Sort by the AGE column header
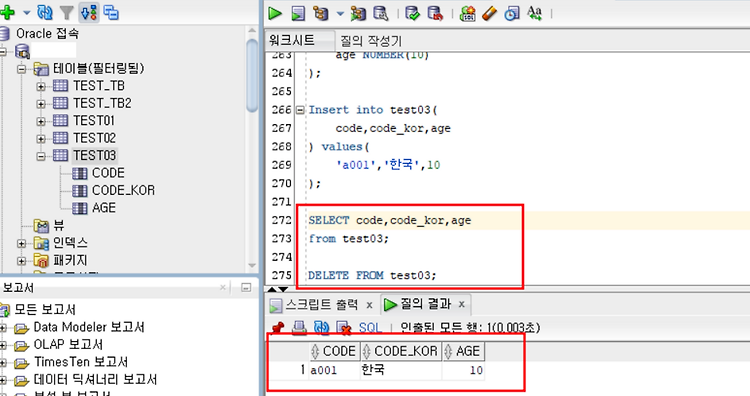 [463, 351]
